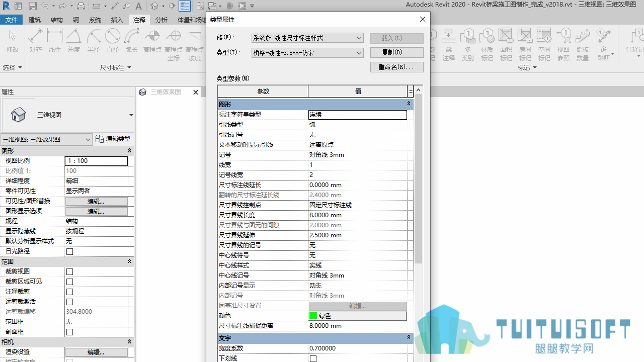Click the 修改 modify arrow tool

pyautogui.click(x=13, y=41)
